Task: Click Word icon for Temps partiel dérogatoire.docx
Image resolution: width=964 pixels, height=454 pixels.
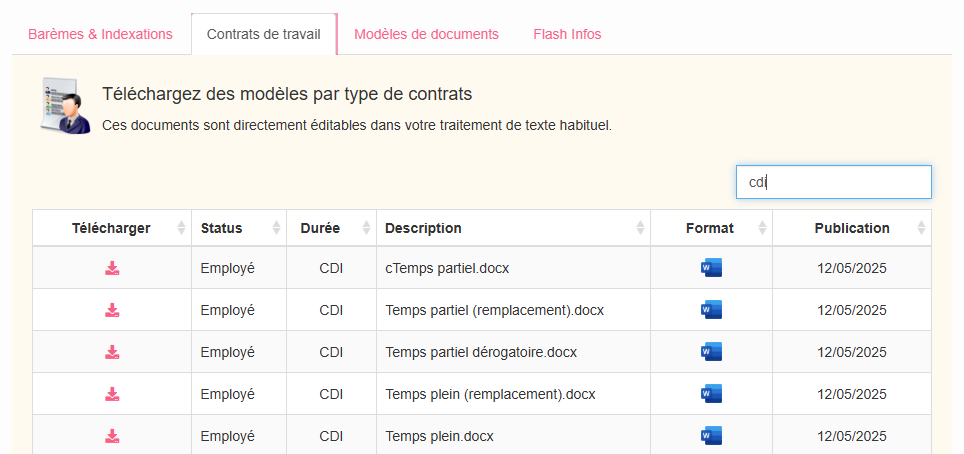Action: pyautogui.click(x=711, y=352)
